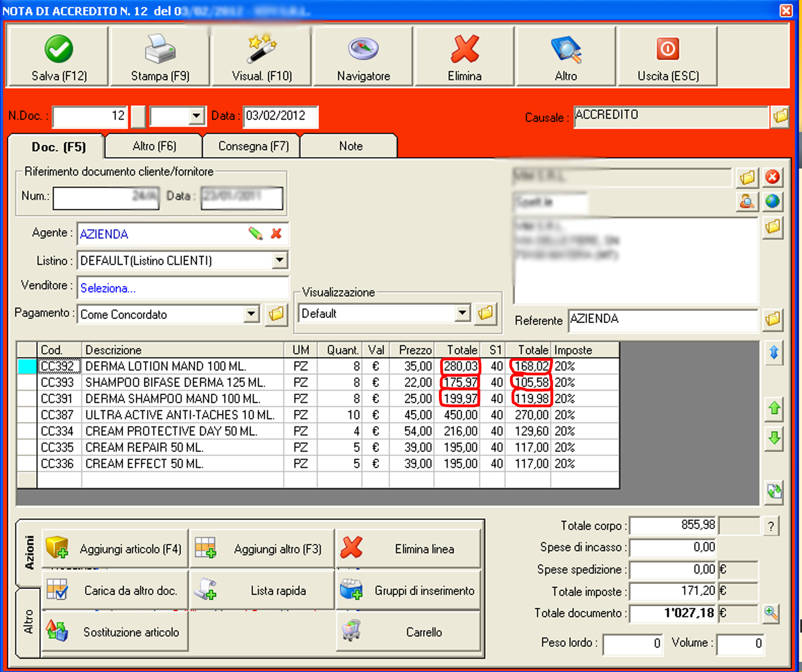Edit agent with green pencil icon

256,233
